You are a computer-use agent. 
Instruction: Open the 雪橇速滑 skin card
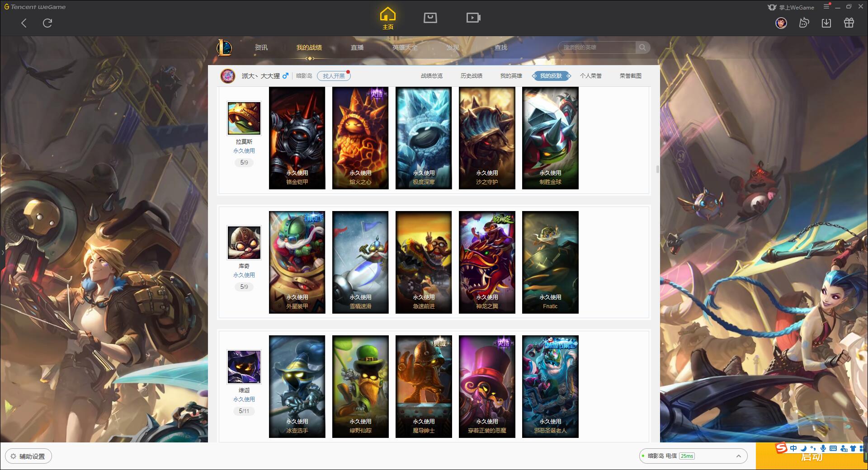360,262
